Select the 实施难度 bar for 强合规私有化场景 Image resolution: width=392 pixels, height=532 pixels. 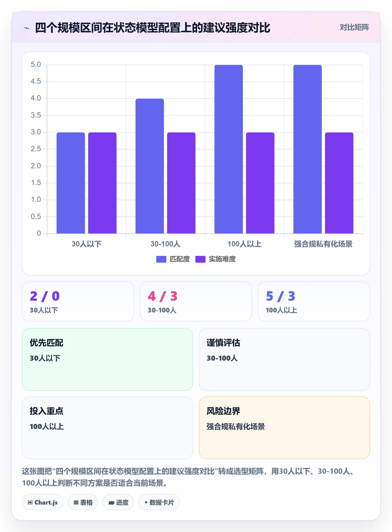(339, 183)
